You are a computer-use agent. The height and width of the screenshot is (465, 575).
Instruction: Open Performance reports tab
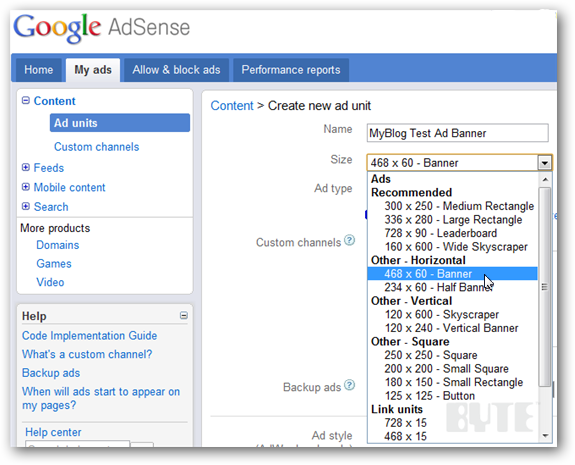point(291,70)
